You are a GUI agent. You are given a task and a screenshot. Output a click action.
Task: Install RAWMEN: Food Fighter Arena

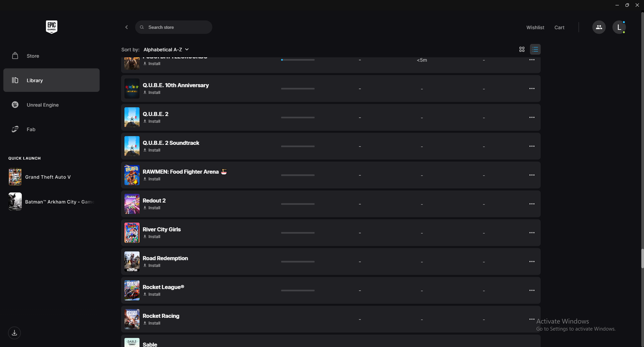[x=152, y=179]
